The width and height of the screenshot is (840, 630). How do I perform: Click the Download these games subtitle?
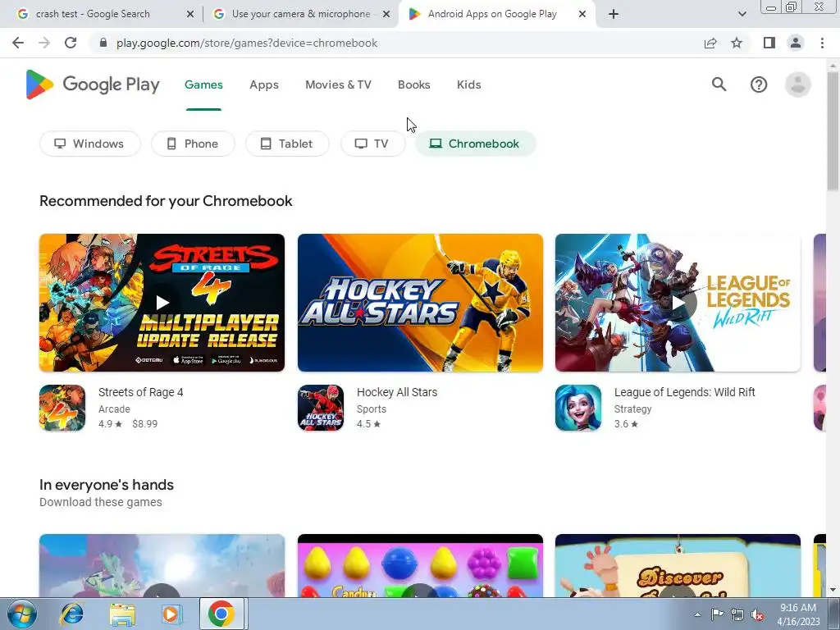click(x=101, y=503)
